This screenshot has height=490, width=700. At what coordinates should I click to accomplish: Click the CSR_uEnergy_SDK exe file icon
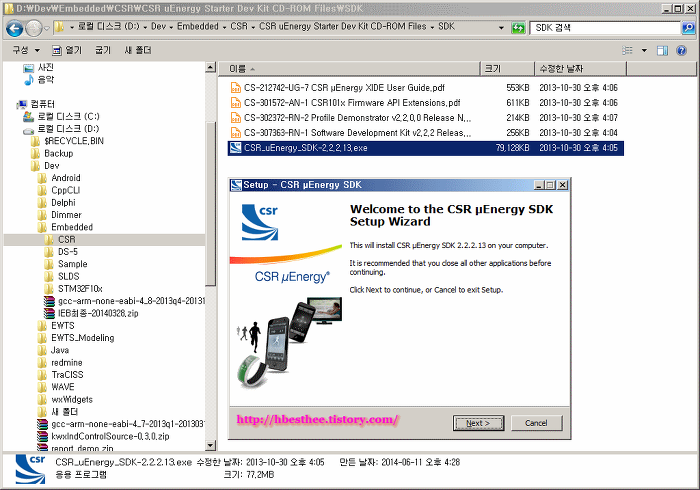(x=235, y=148)
